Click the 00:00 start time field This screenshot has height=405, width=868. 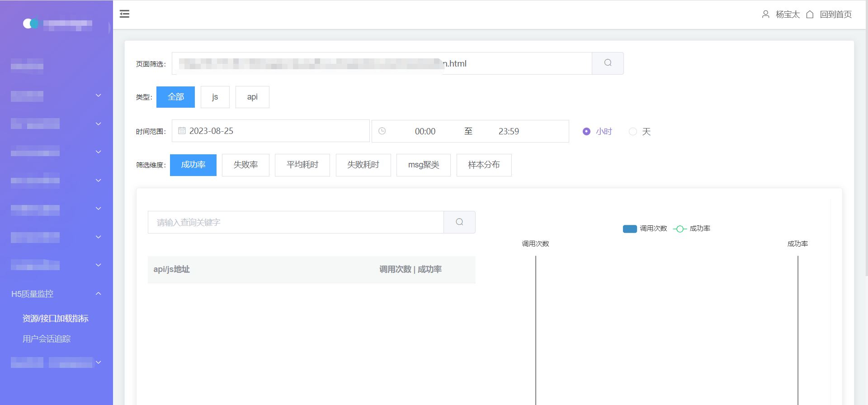425,131
